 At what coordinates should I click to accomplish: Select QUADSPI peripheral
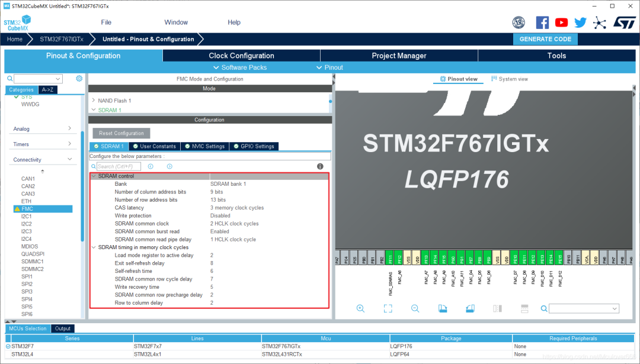(33, 254)
